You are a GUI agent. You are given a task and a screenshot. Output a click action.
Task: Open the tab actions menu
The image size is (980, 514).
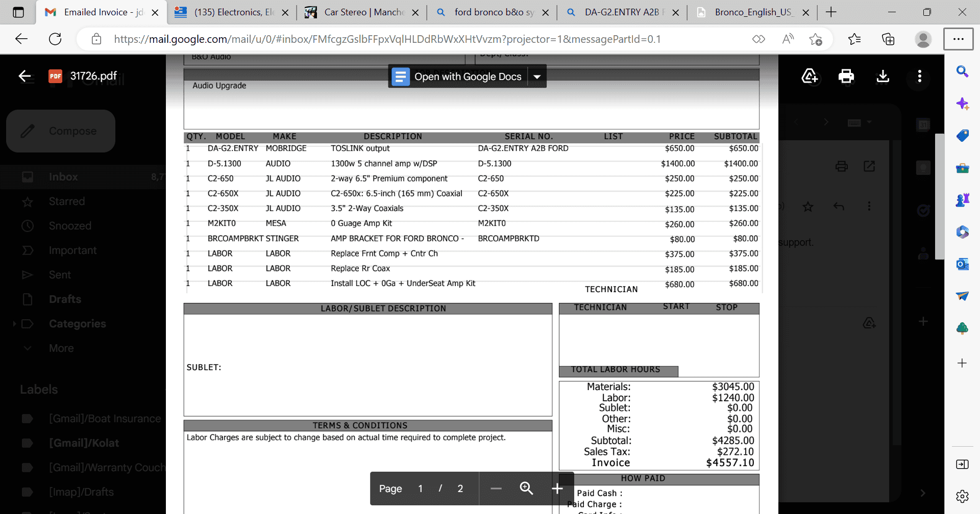point(18,12)
